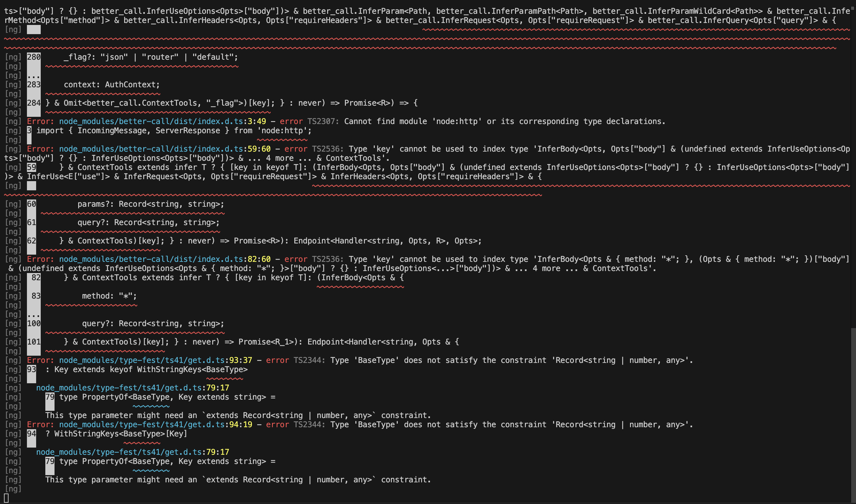
Task: Click the 'node:http' module string in import line
Action: [282, 131]
